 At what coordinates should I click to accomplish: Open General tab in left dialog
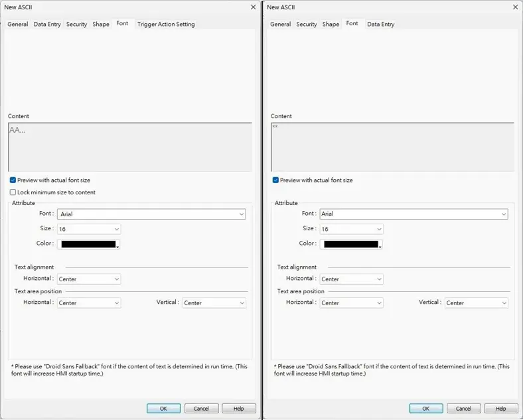point(18,25)
